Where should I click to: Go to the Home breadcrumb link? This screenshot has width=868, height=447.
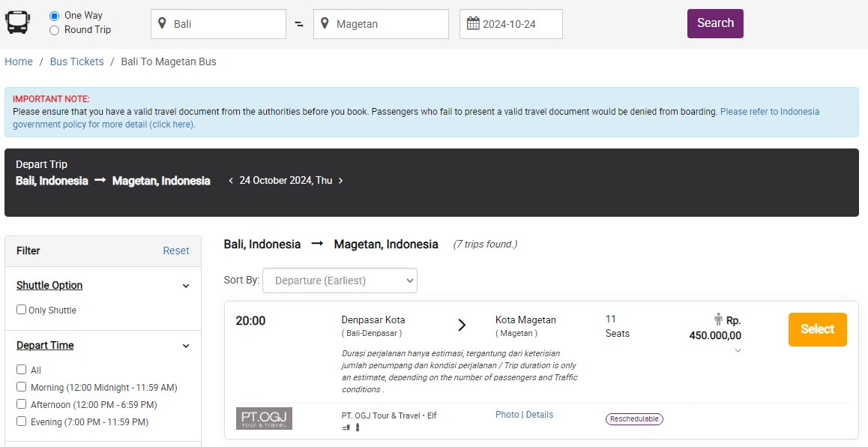pos(19,61)
